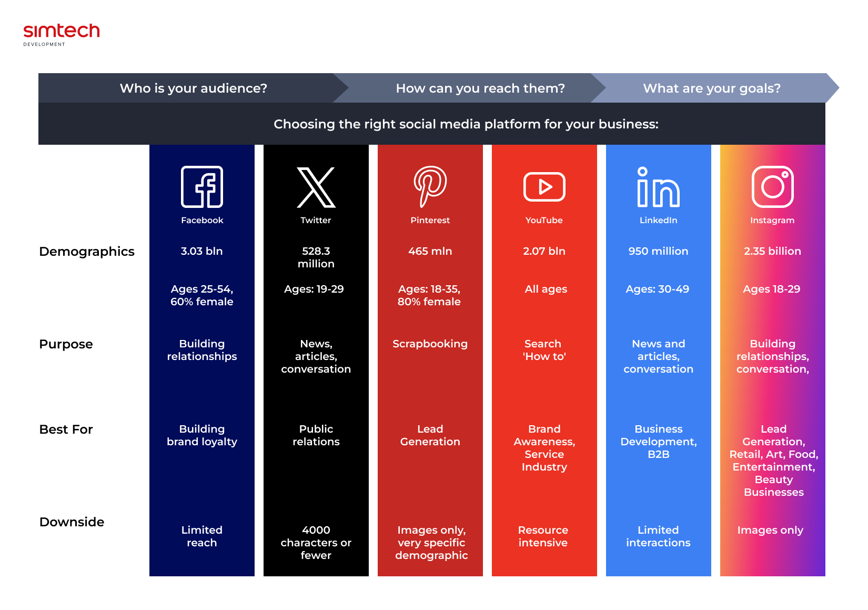Select Pinterest's 'Images only, very specific demographic' downside
Screen dimensions: 868x610
(431, 543)
